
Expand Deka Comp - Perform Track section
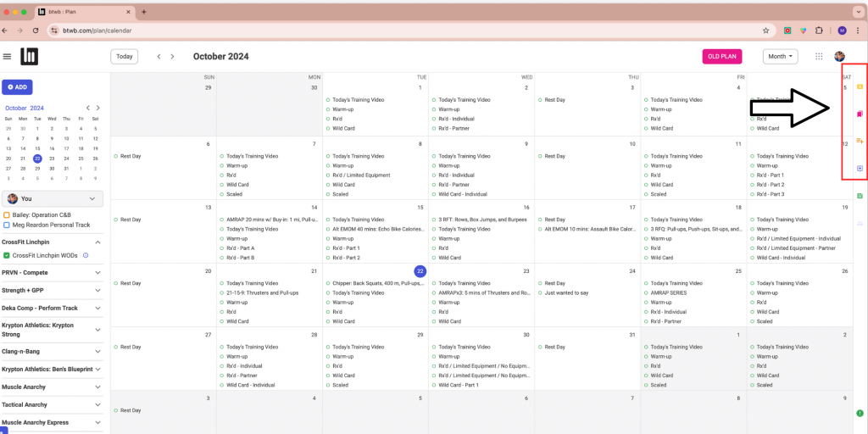98,309
